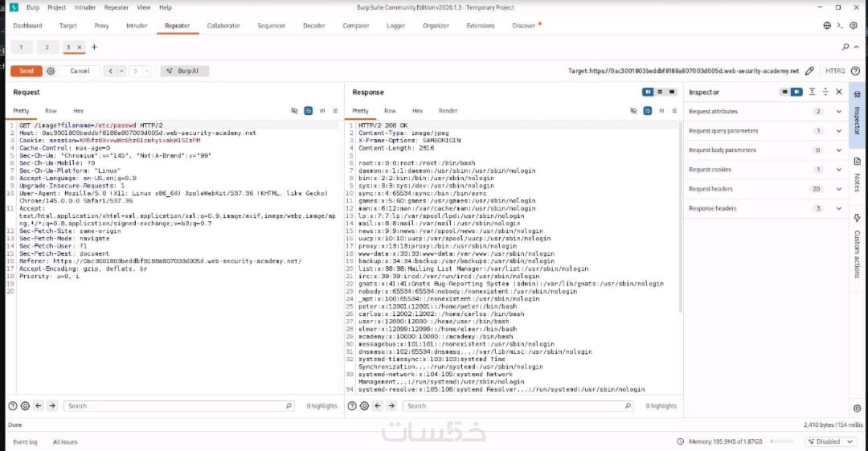Open Repeater send options gear icon
This screenshot has height=451, width=868.
[51, 71]
